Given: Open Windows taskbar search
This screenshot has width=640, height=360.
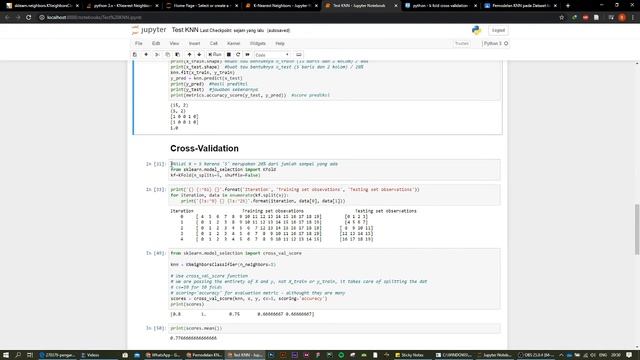Looking at the screenshot, I should 18,355.
